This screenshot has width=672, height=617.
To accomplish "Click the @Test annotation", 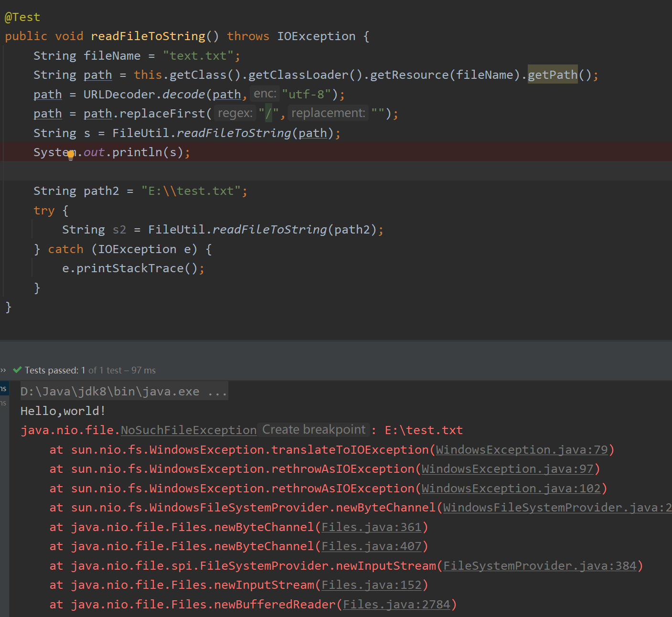I will pos(22,17).
